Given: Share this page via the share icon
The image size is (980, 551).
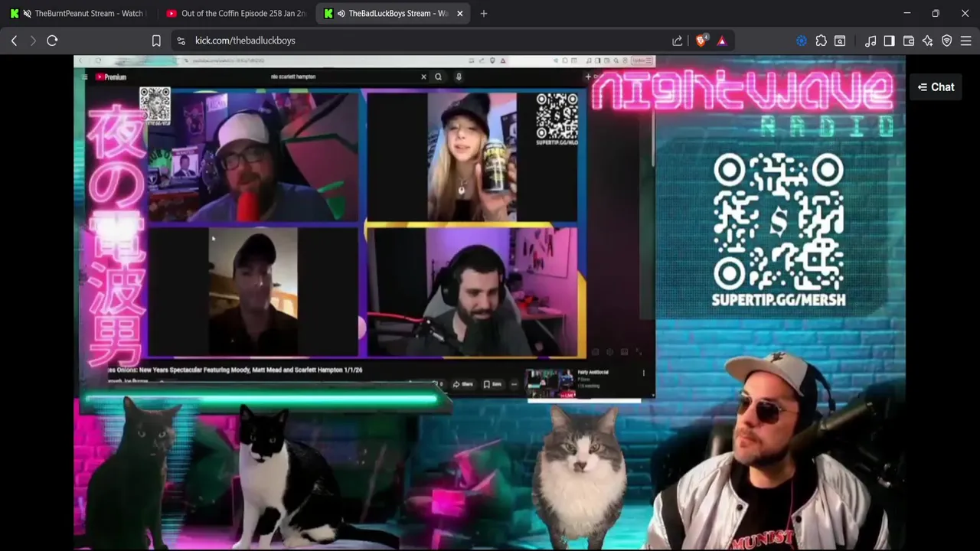Looking at the screenshot, I should pyautogui.click(x=678, y=41).
